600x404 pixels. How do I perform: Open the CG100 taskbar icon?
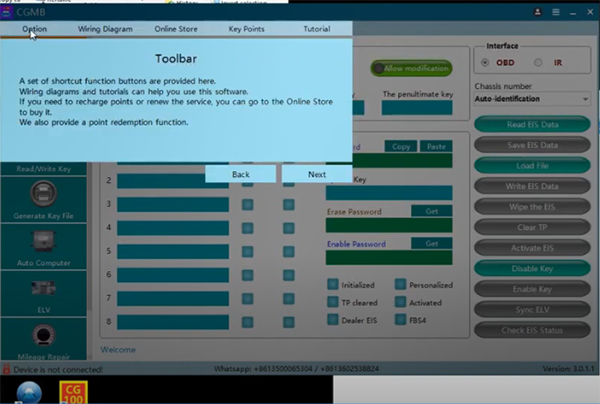coord(73,390)
